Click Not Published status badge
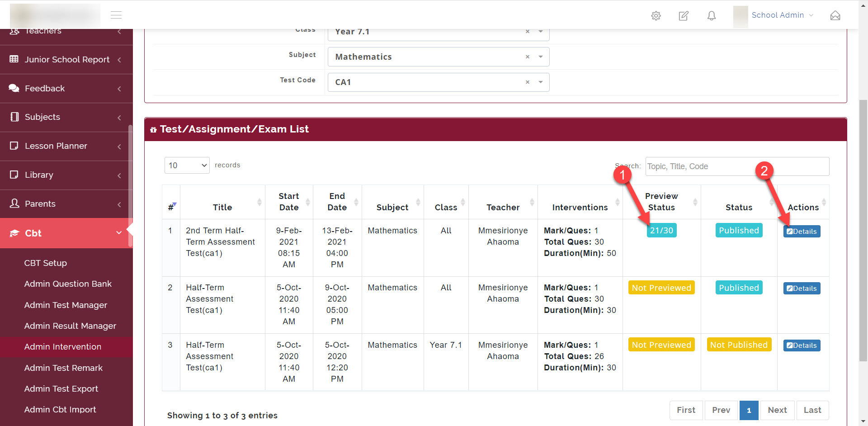868x426 pixels. pyautogui.click(x=739, y=345)
